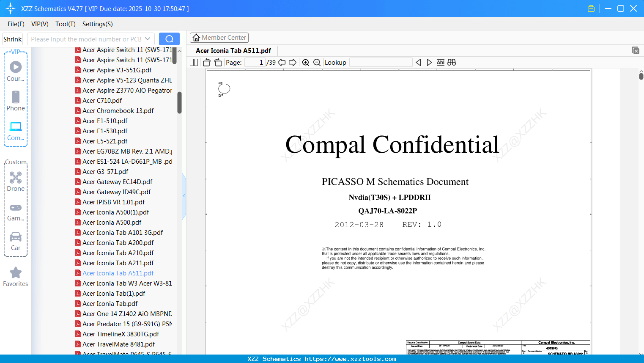Switch to Acer Iconia Tab A511.pdf tab
Viewport: 644px width, 363px height.
coord(233,51)
